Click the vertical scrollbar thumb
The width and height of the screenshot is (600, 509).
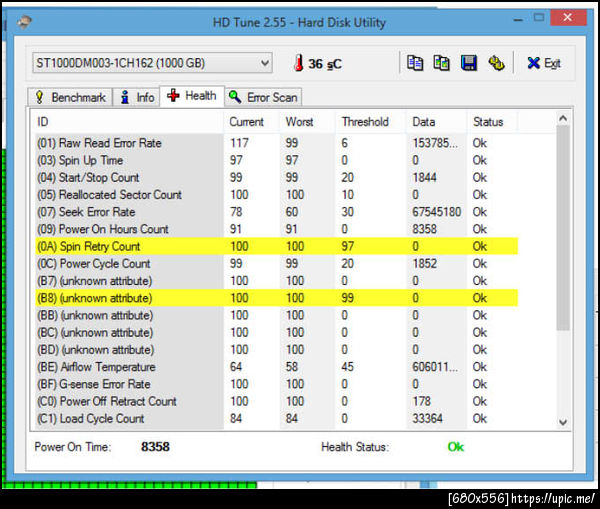click(562, 227)
